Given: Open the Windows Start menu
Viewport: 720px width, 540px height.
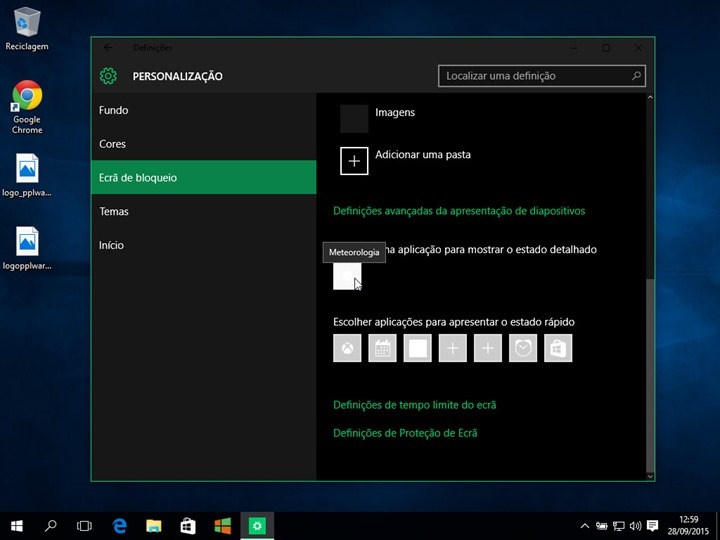Looking at the screenshot, I should (x=17, y=526).
